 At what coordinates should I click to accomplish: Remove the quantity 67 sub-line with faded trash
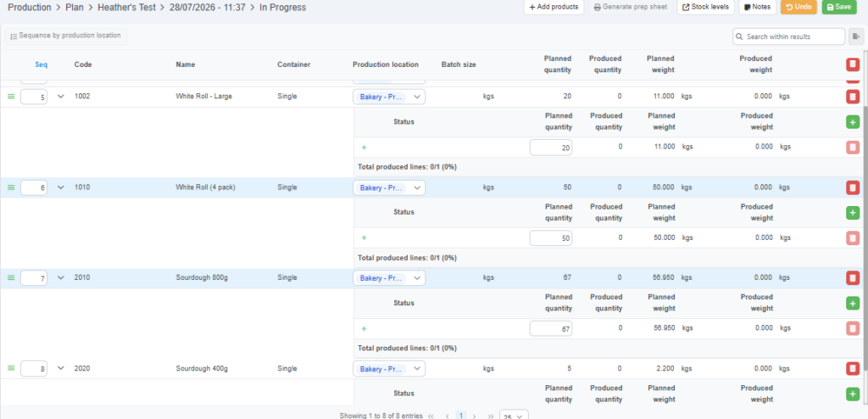coord(853,328)
